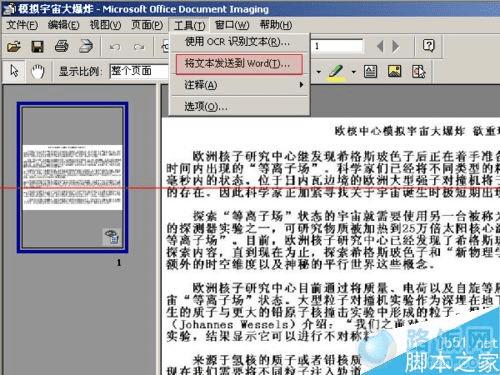
Task: Open the 页面(P) menu
Action: pyautogui.click(x=147, y=25)
